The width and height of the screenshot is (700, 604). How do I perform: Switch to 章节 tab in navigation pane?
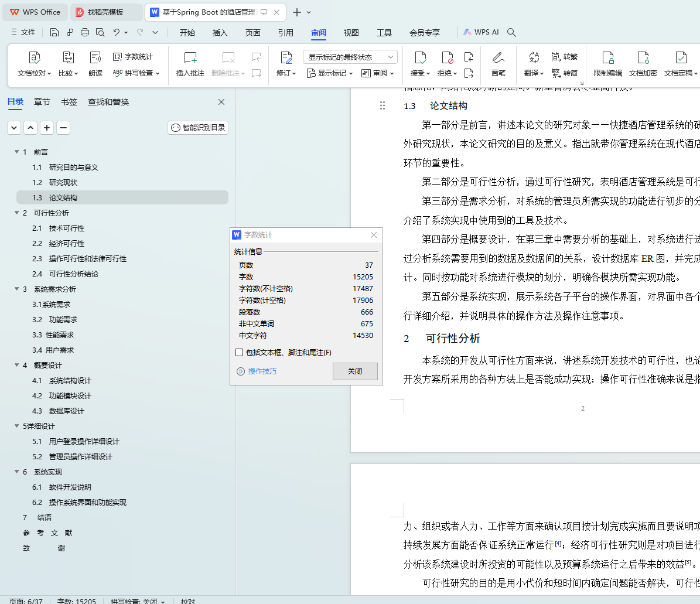[x=42, y=102]
